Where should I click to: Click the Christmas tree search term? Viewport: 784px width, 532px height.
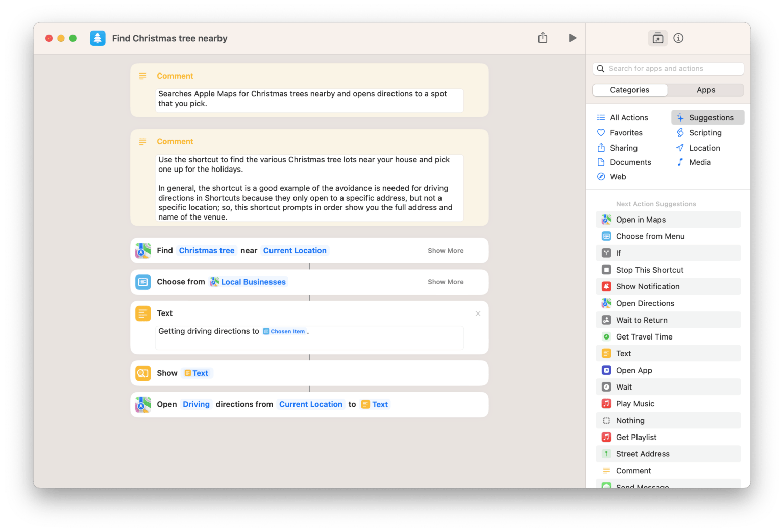[206, 251]
